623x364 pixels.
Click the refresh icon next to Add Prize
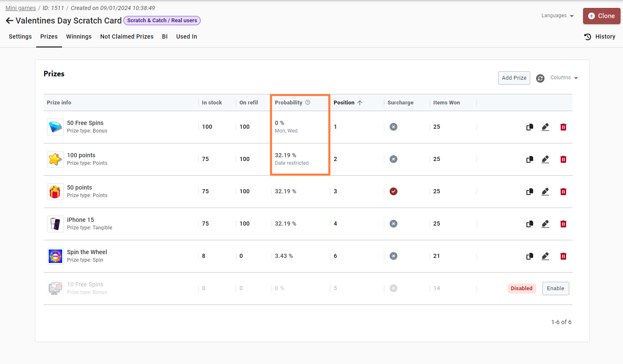[540, 78]
